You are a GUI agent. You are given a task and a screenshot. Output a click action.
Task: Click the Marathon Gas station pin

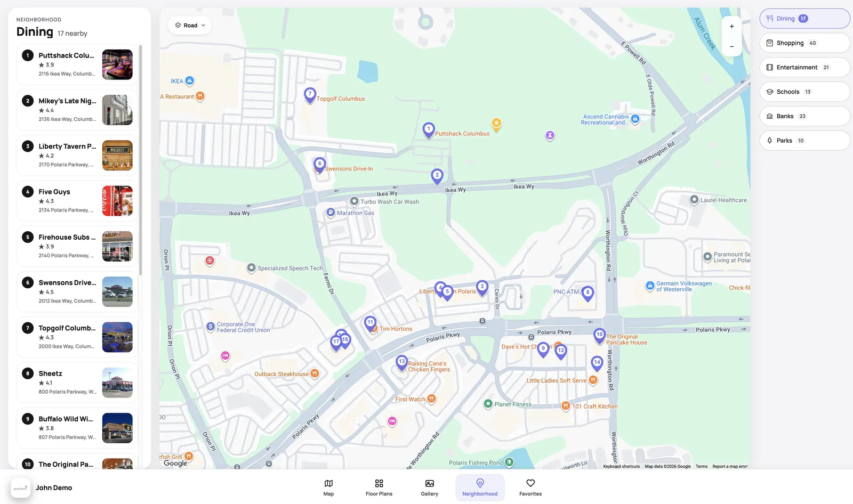(331, 213)
